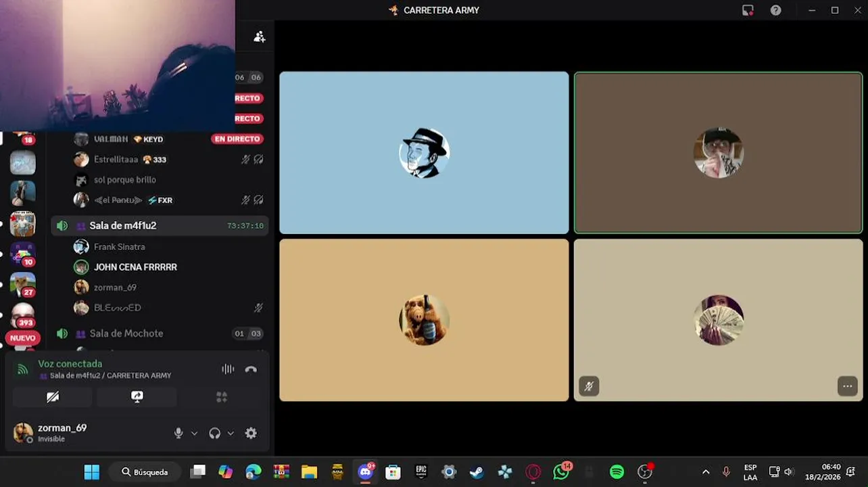Switch to Discord on taskbar
The image size is (868, 487).
point(366,472)
